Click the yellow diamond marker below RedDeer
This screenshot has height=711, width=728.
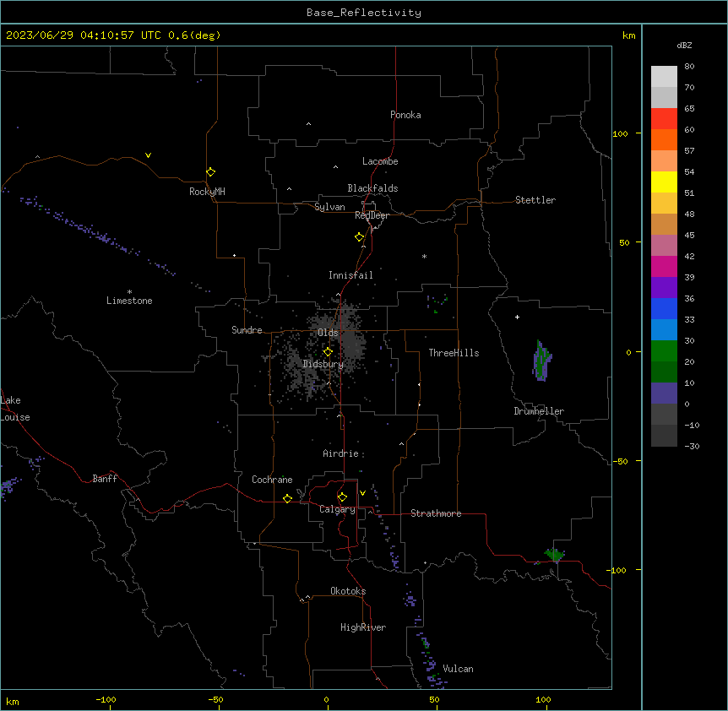[359, 237]
